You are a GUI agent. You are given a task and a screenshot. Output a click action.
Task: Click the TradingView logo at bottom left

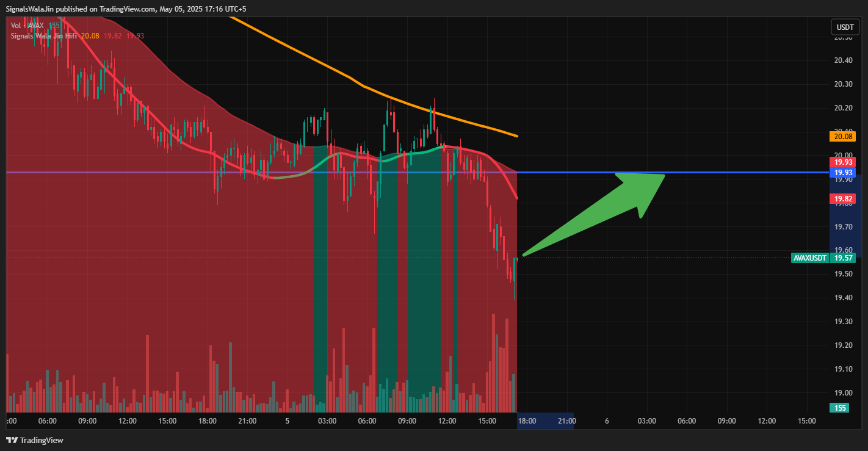coord(35,440)
